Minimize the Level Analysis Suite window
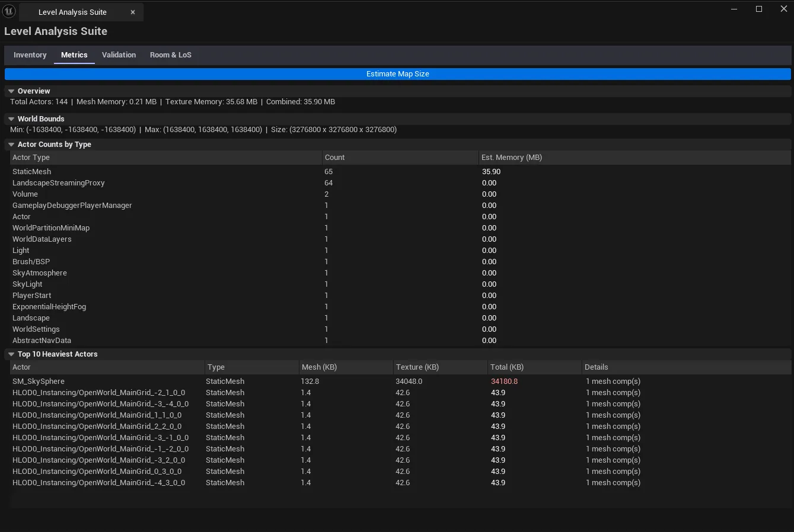 pos(735,9)
